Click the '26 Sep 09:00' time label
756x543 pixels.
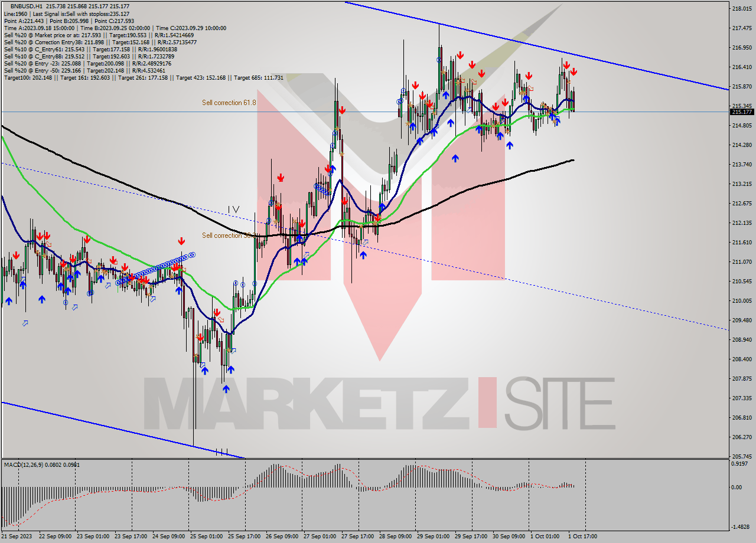pyautogui.click(x=283, y=537)
